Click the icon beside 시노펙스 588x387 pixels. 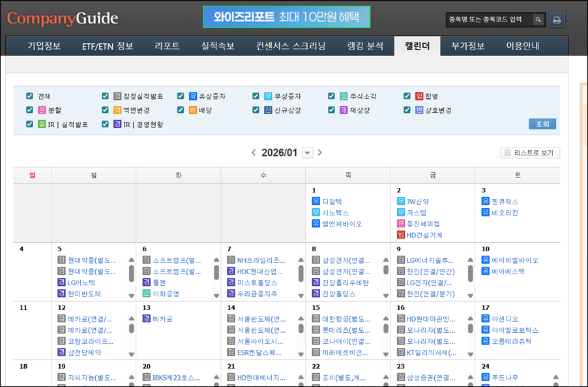pos(316,213)
